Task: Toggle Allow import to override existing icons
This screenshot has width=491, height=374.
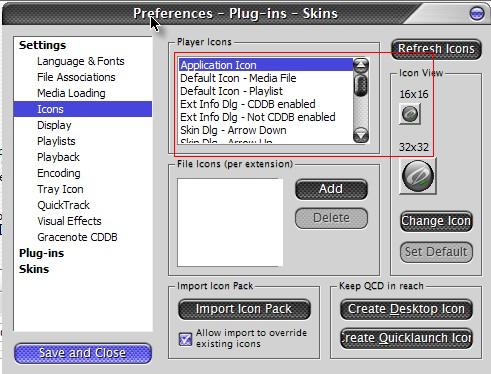Action: 185,339
